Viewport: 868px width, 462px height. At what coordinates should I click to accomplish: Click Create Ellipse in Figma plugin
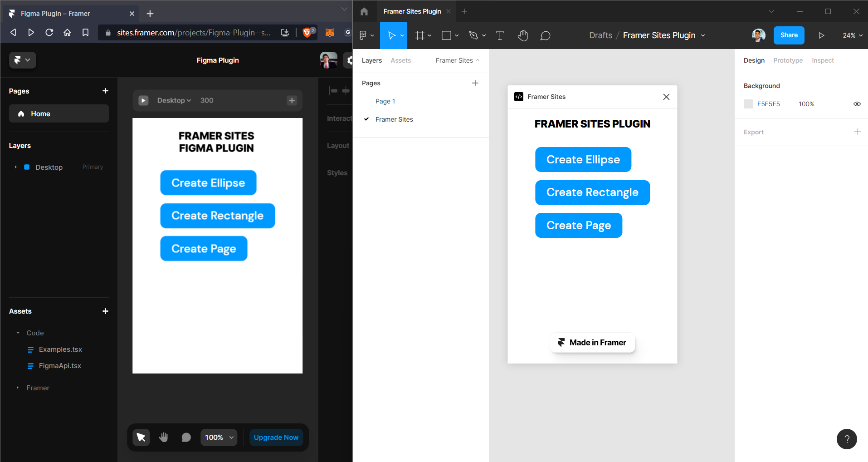coord(583,159)
